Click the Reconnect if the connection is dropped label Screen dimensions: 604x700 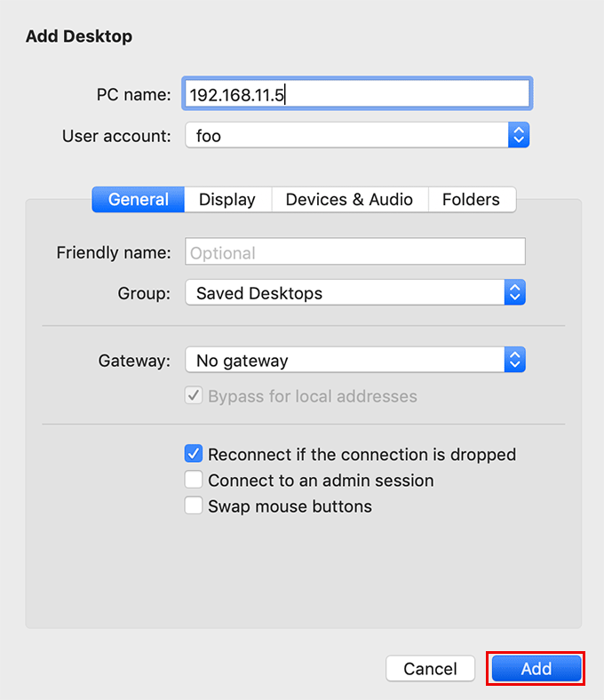pyautogui.click(x=362, y=454)
